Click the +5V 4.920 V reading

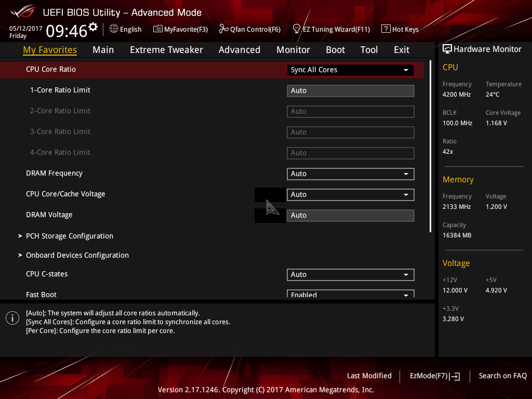(496, 290)
